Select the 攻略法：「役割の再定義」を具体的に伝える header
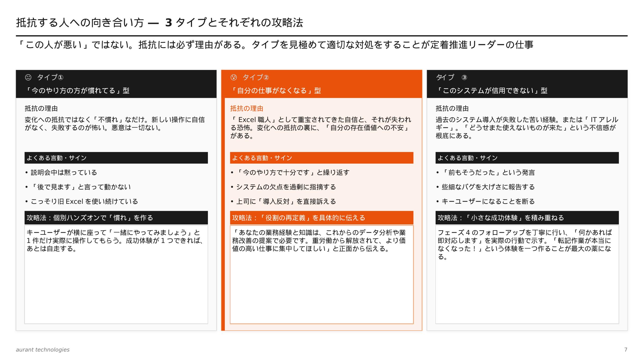This screenshot has height=362, width=644. (322, 218)
